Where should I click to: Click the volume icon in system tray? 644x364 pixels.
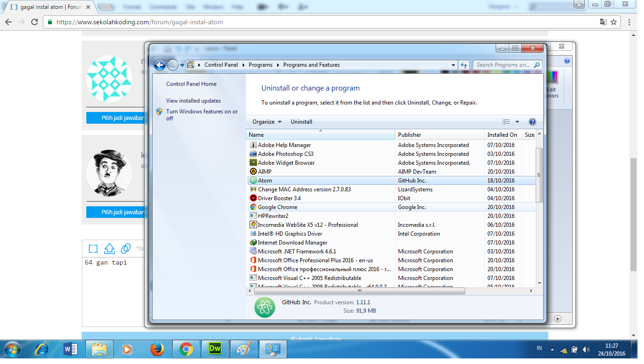point(586,349)
